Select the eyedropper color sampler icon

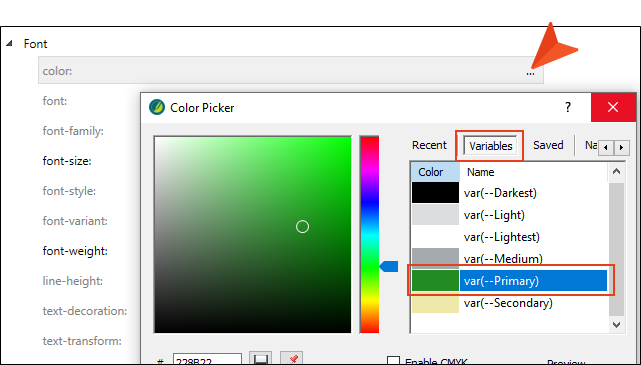pos(291,359)
